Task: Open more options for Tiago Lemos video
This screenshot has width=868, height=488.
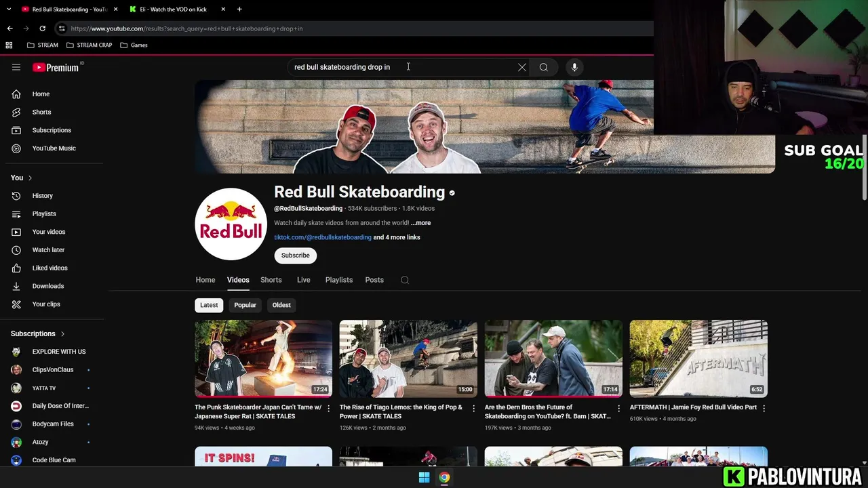Action: [x=474, y=409]
